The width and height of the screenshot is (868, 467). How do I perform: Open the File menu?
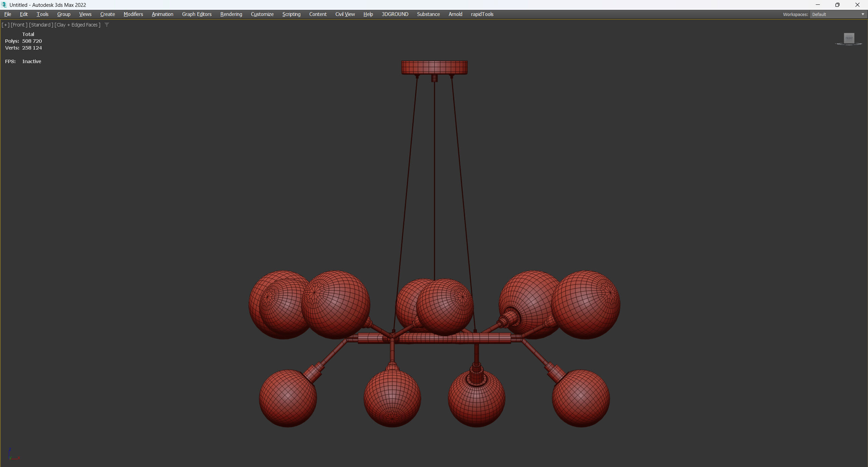(7, 14)
